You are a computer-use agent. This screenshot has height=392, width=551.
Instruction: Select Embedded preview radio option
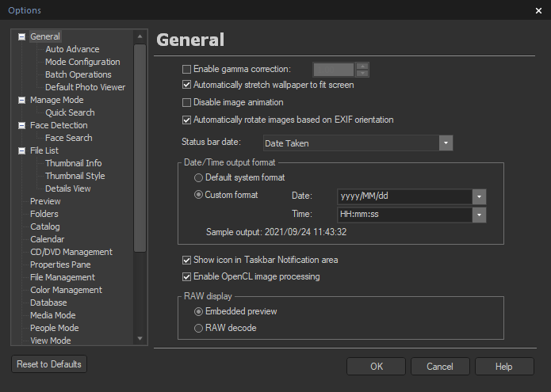coord(198,312)
